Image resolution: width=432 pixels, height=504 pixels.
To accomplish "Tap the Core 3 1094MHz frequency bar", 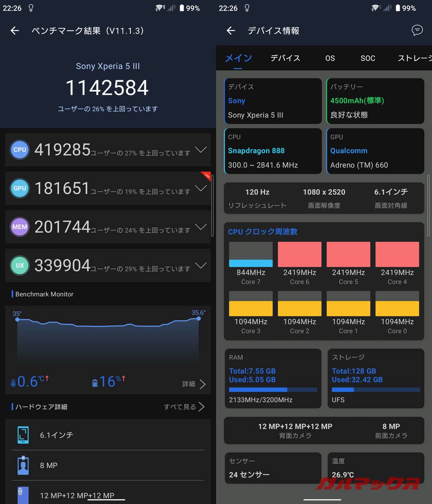I will coord(251,304).
